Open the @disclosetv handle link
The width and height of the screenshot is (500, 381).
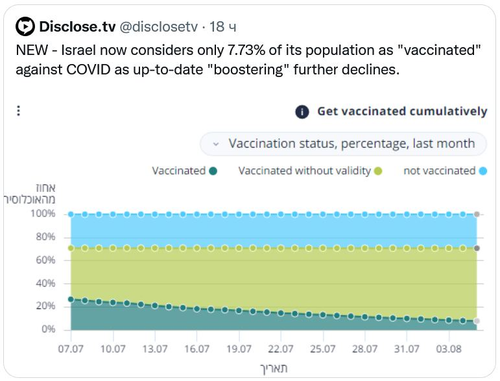[159, 27]
